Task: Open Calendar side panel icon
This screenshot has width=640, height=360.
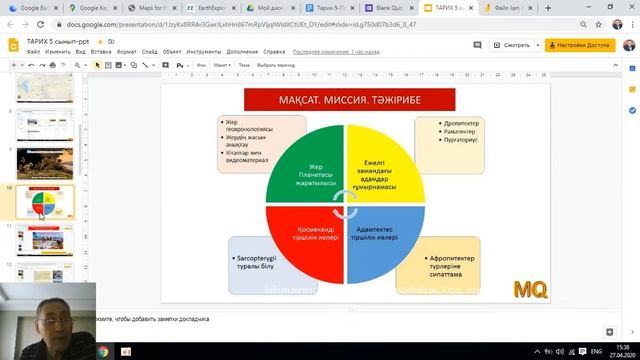Action: pyautogui.click(x=632, y=69)
